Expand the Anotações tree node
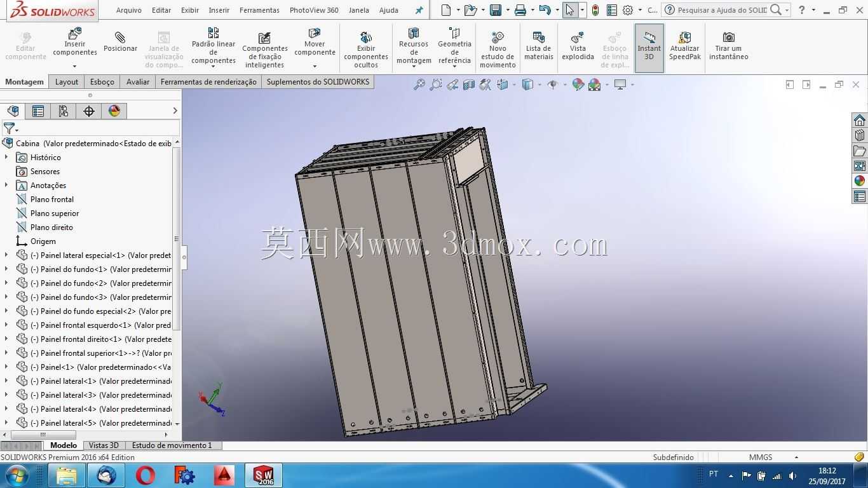The image size is (868, 488). click(6, 185)
